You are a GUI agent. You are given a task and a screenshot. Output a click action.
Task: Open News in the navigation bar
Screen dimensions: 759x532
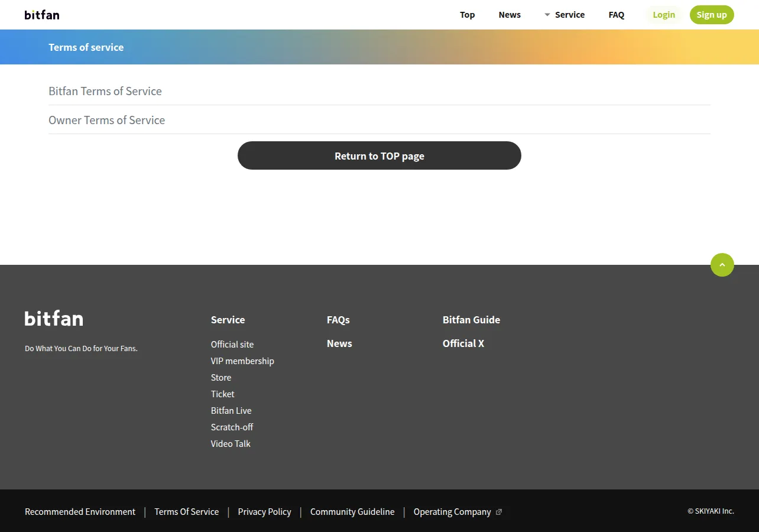click(x=510, y=15)
